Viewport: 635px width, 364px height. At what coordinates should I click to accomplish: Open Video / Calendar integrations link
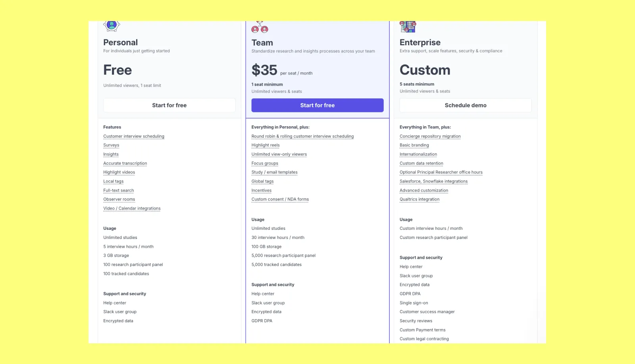pos(132,208)
